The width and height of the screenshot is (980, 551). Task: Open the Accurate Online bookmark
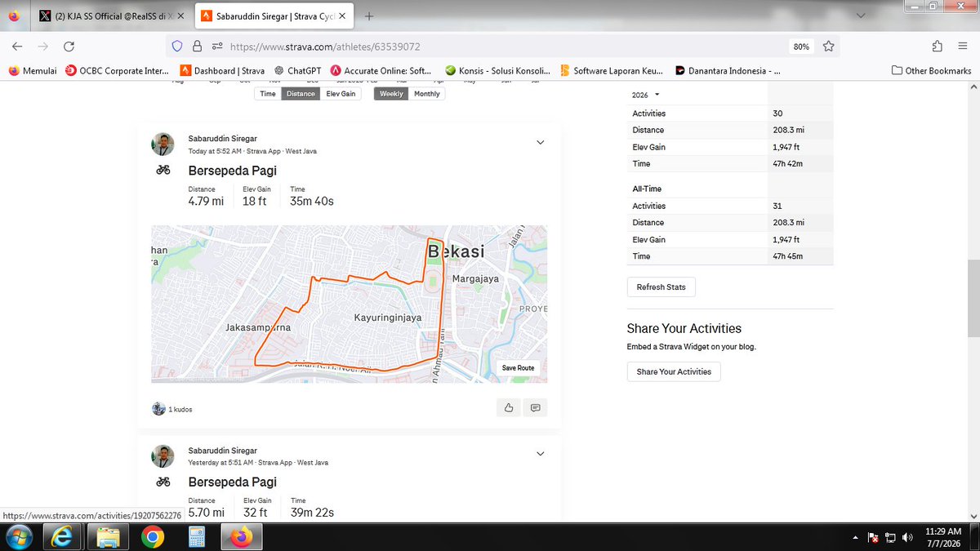(x=381, y=70)
